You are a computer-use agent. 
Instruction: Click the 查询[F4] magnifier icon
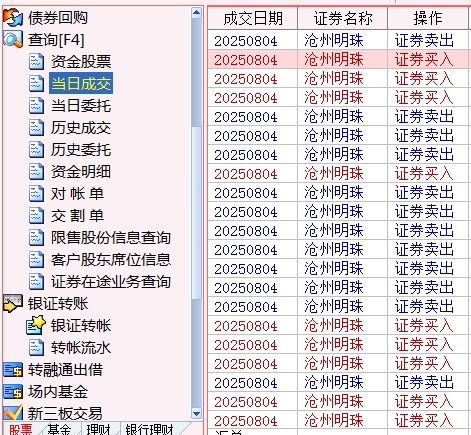pyautogui.click(x=13, y=39)
